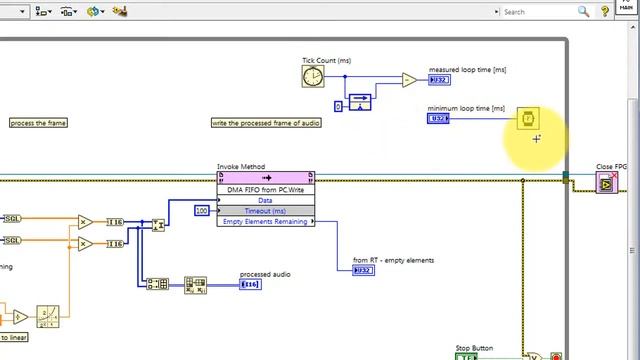Click inside the Search field
Viewport: 640px width, 360px height.
tap(538, 12)
